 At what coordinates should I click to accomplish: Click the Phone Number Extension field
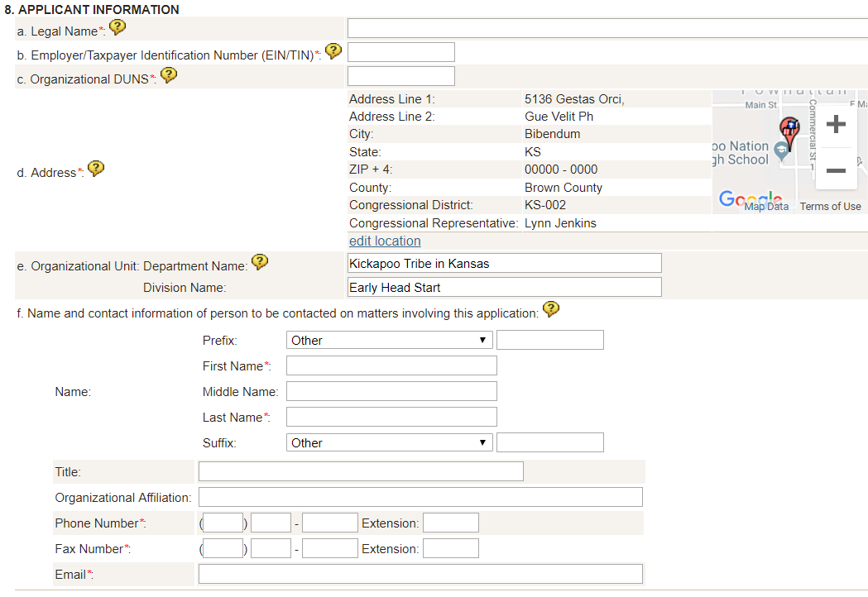coord(451,523)
